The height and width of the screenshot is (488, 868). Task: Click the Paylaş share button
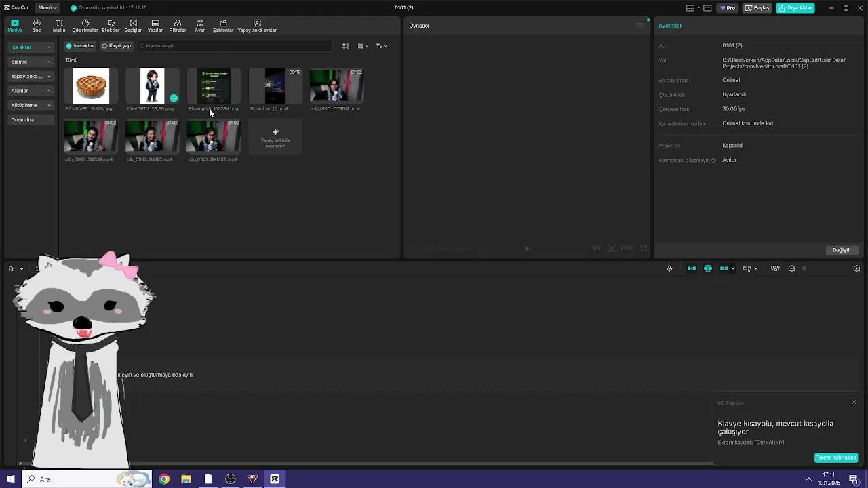tap(757, 8)
